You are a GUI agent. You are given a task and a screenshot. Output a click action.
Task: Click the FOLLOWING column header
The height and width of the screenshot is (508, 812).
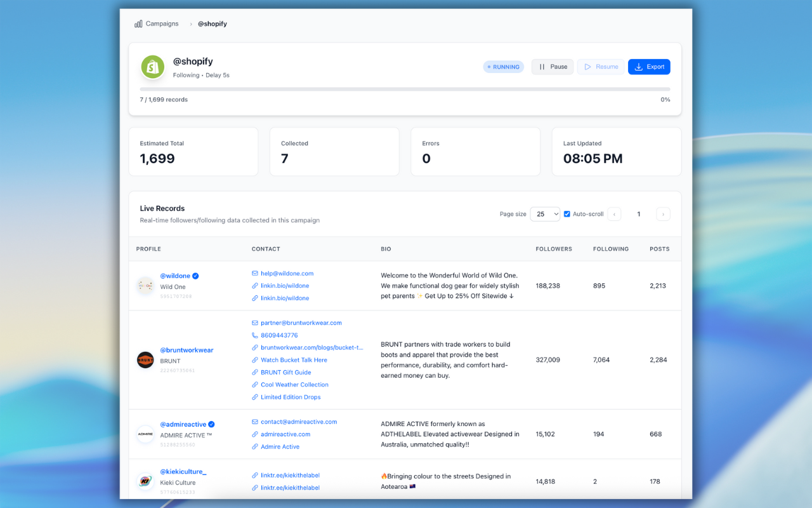611,249
